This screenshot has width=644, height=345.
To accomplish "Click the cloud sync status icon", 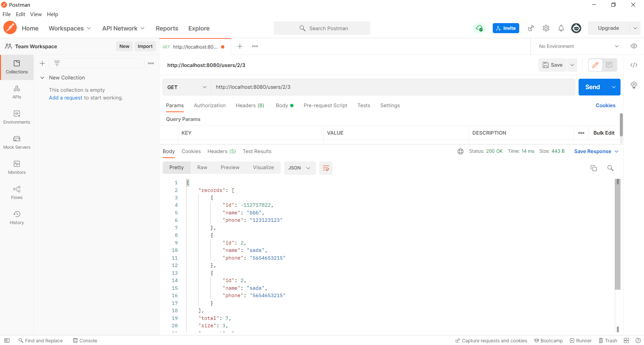I will click(x=479, y=28).
